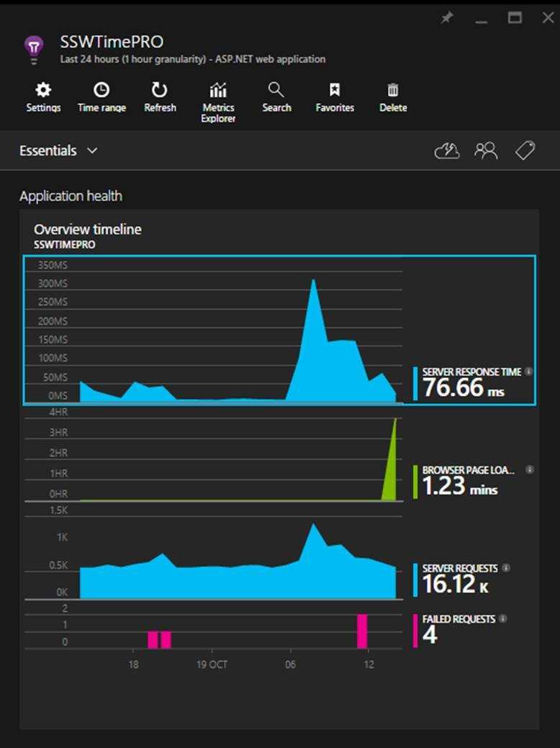Click the Time range clock icon
The height and width of the screenshot is (748, 560).
(101, 91)
